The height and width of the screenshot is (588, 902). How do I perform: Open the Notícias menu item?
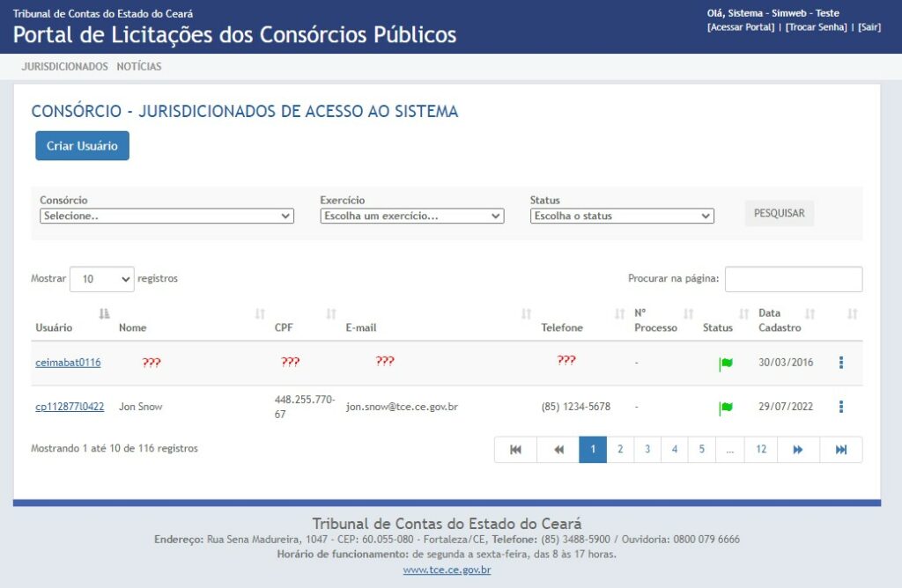click(x=139, y=67)
